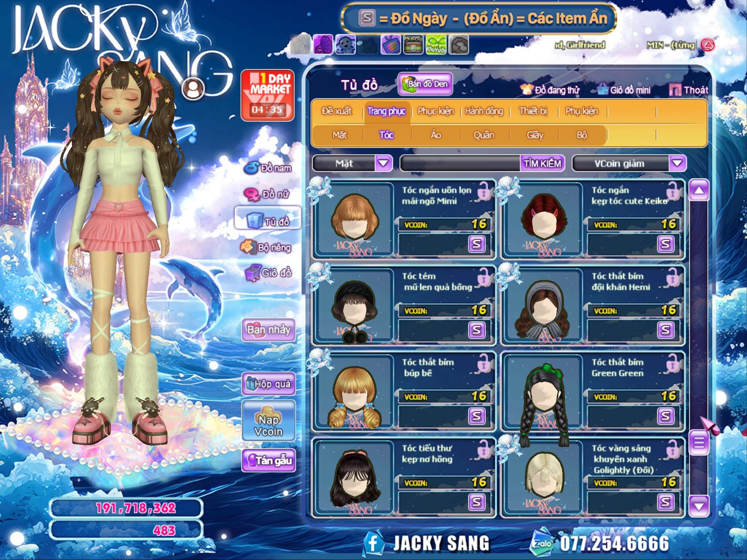
Task: Select Đồ nam male clothing
Action: click(268, 168)
